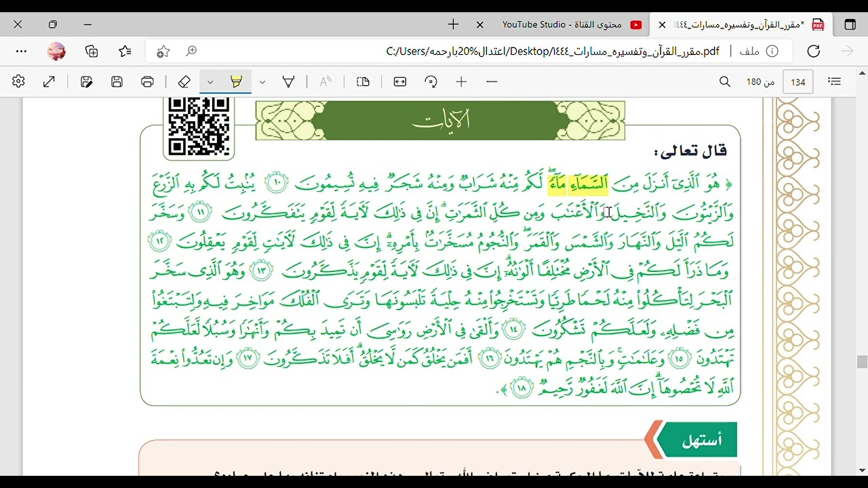The width and height of the screenshot is (868, 488).
Task: Save the PDF with floppy icon
Action: [117, 81]
